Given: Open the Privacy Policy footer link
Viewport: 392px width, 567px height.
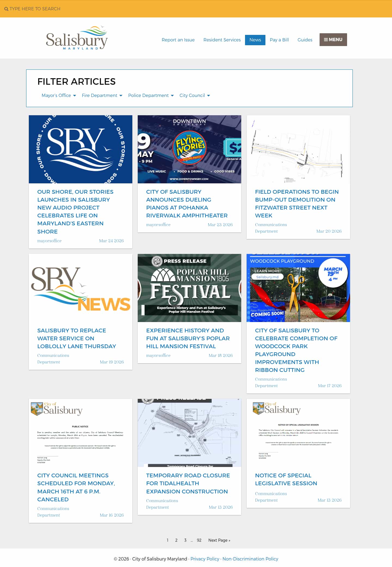Looking at the screenshot, I should point(205,559).
